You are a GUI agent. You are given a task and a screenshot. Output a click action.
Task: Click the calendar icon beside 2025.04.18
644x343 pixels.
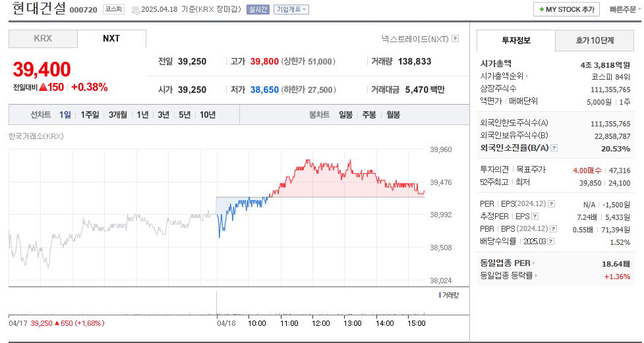coord(135,11)
